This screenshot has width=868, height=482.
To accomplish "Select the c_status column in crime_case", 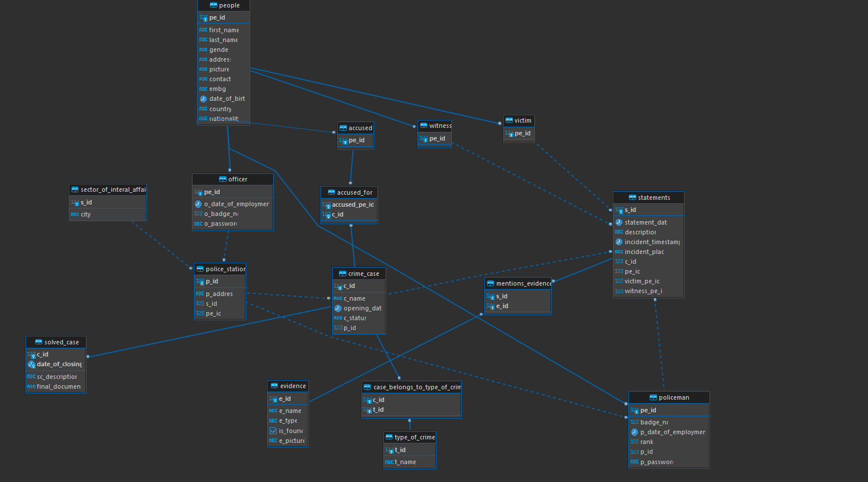I will pyautogui.click(x=354, y=318).
